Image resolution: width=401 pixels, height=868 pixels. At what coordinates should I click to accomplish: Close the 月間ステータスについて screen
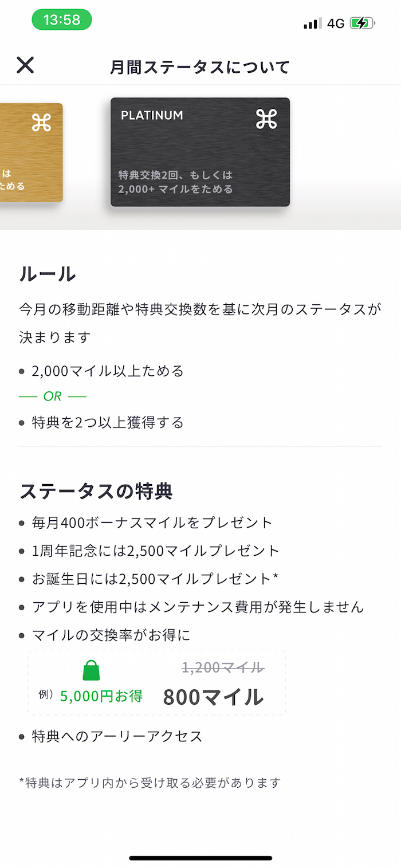pyautogui.click(x=25, y=65)
